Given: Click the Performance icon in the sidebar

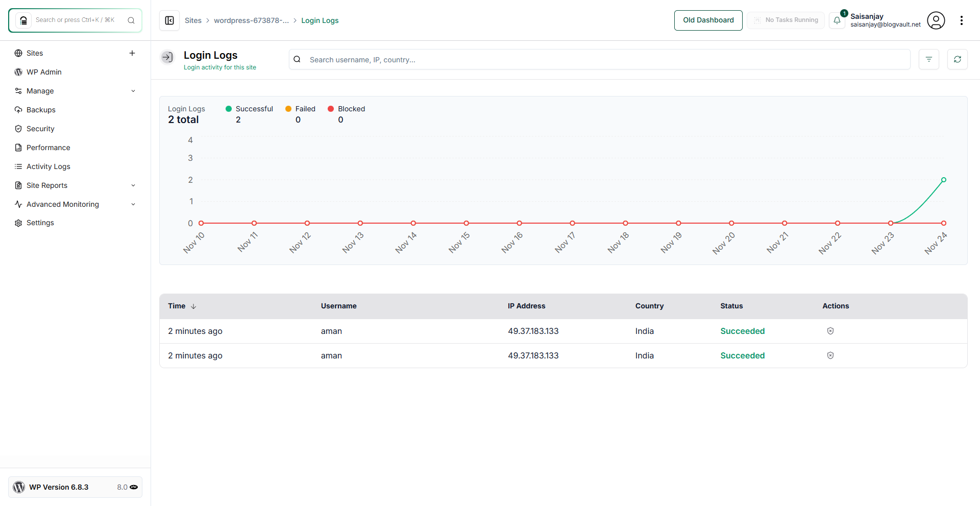Looking at the screenshot, I should pyautogui.click(x=18, y=148).
